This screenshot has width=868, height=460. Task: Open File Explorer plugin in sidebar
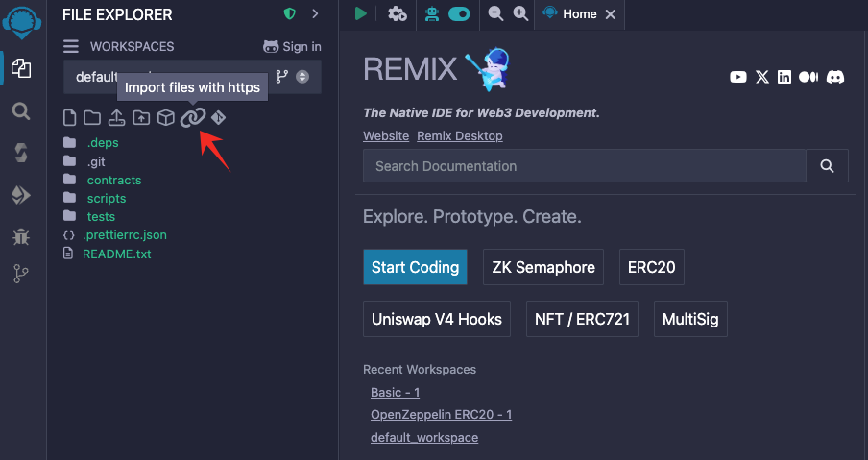(x=21, y=68)
